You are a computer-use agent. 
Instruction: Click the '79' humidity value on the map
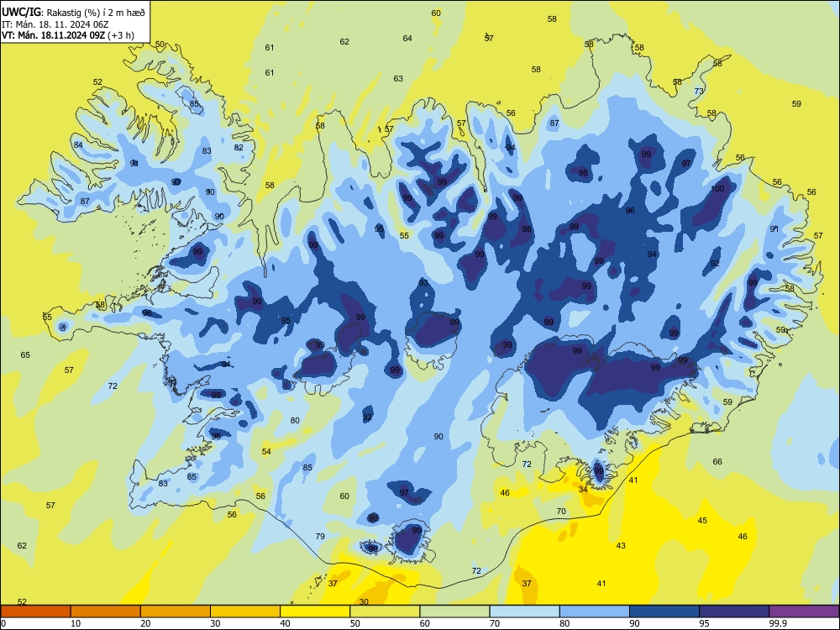point(320,536)
